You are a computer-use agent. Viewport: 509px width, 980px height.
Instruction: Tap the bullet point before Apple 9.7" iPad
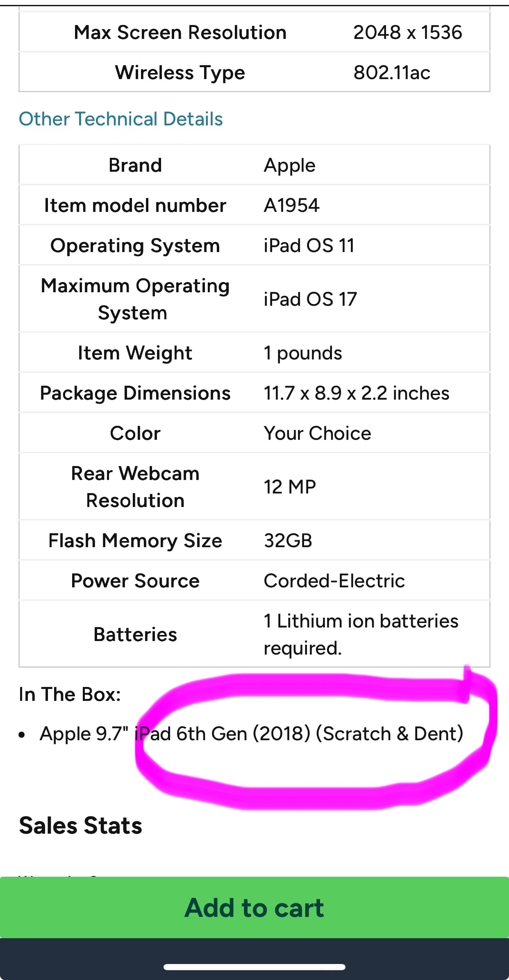(x=22, y=734)
